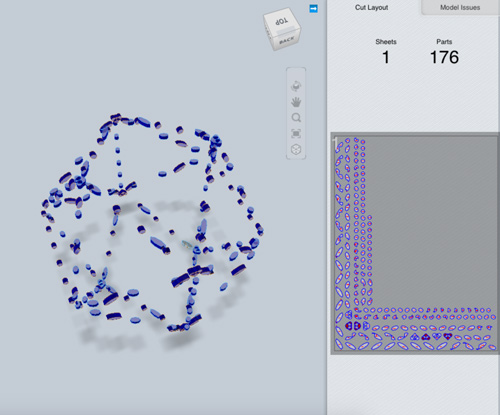Click the Fit to view icon

[x=296, y=134]
